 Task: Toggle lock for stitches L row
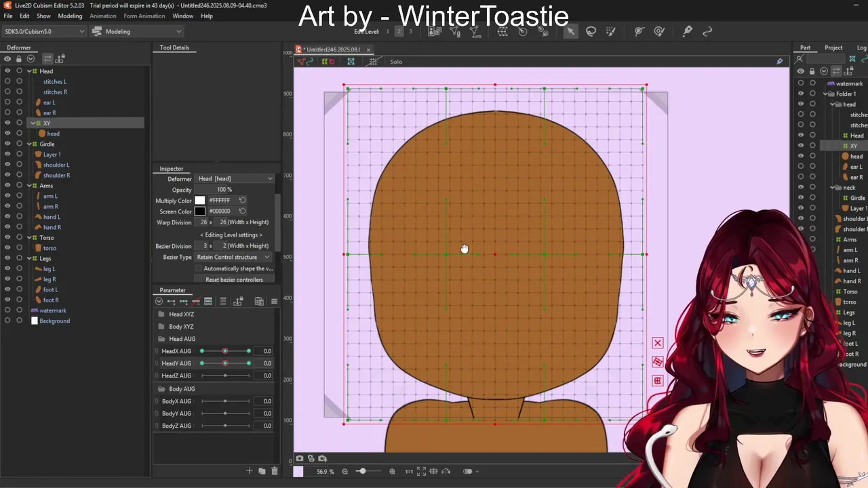[x=19, y=81]
